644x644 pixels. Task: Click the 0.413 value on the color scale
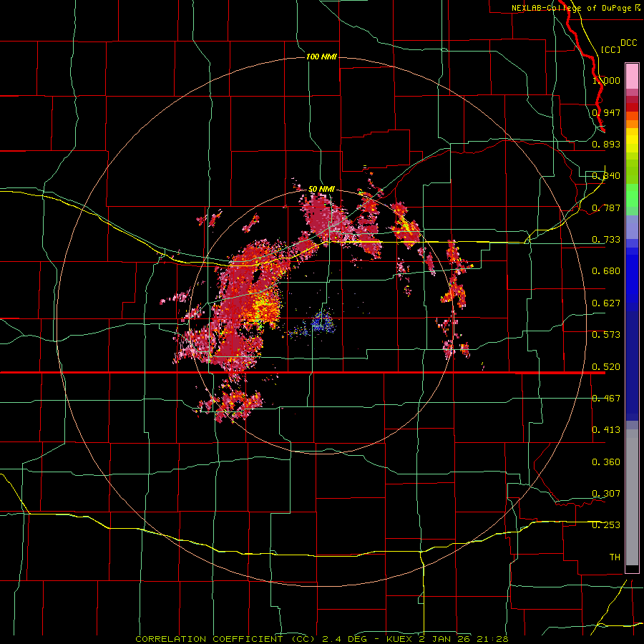click(x=606, y=430)
